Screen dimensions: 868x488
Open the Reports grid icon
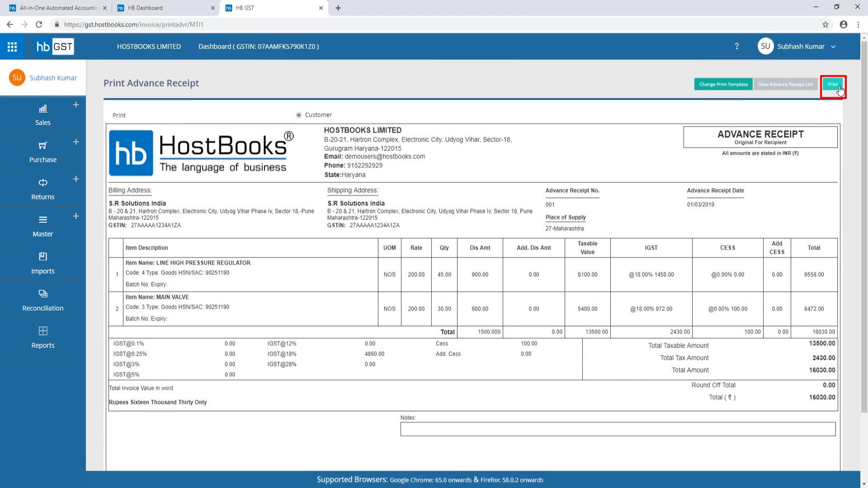pyautogui.click(x=43, y=331)
